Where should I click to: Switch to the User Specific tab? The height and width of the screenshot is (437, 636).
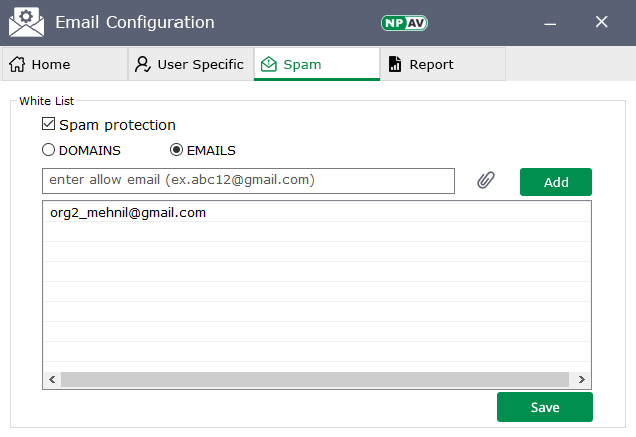[190, 64]
